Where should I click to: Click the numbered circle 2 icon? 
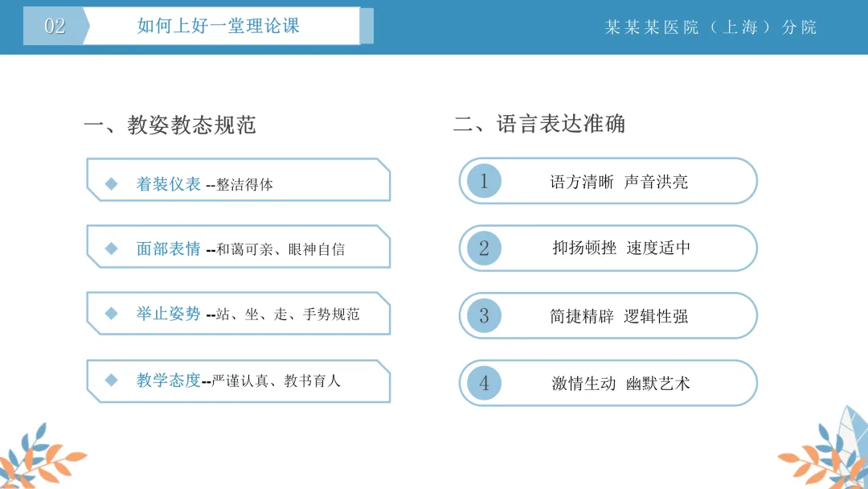[484, 248]
